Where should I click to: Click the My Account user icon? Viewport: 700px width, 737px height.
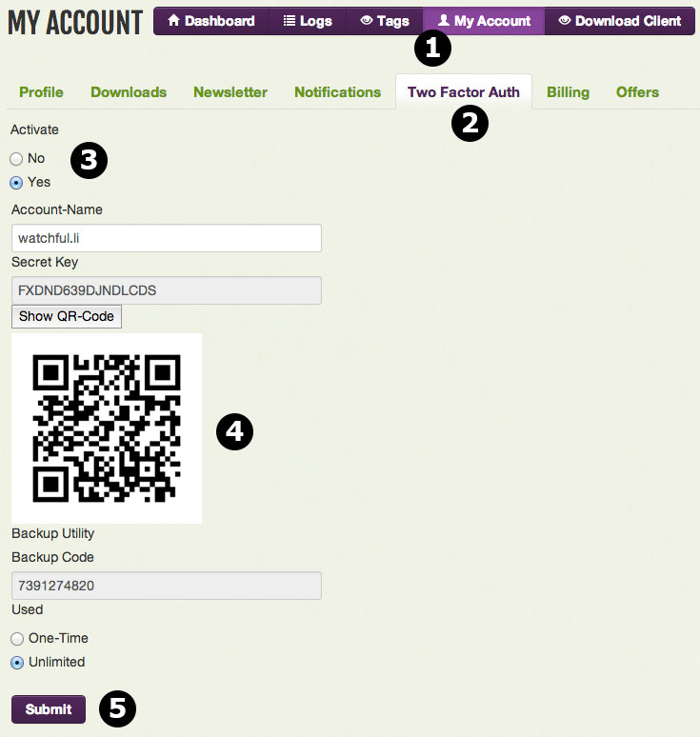tap(443, 20)
